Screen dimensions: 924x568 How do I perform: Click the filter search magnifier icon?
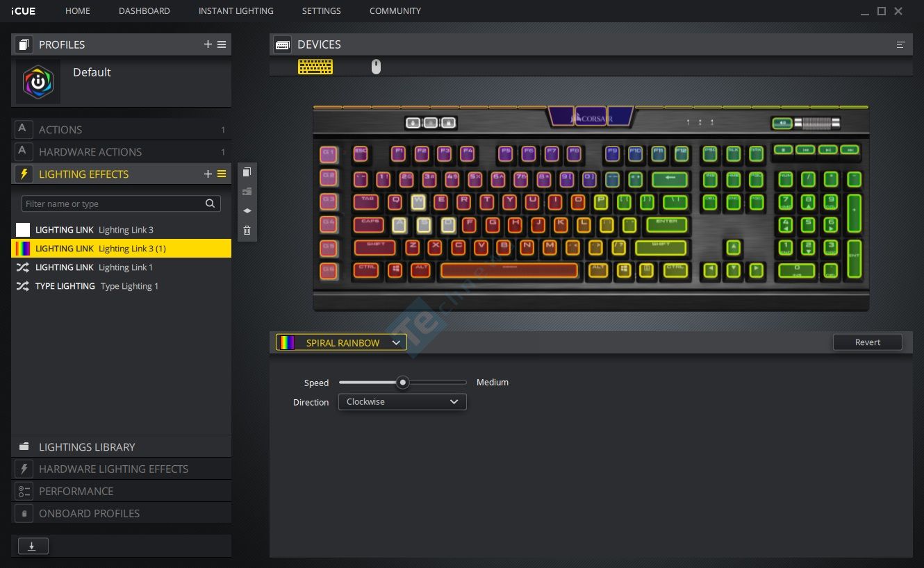(210, 203)
